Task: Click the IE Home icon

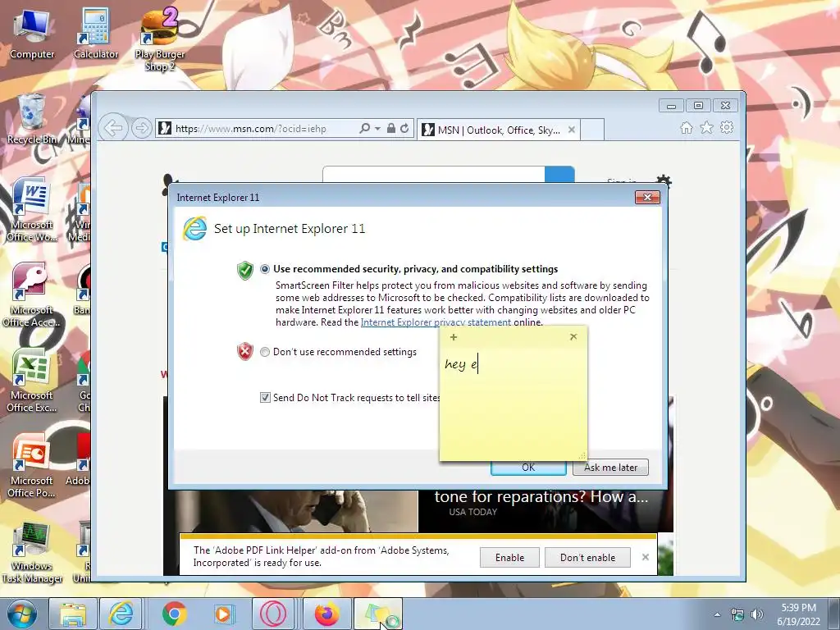Action: (x=687, y=127)
